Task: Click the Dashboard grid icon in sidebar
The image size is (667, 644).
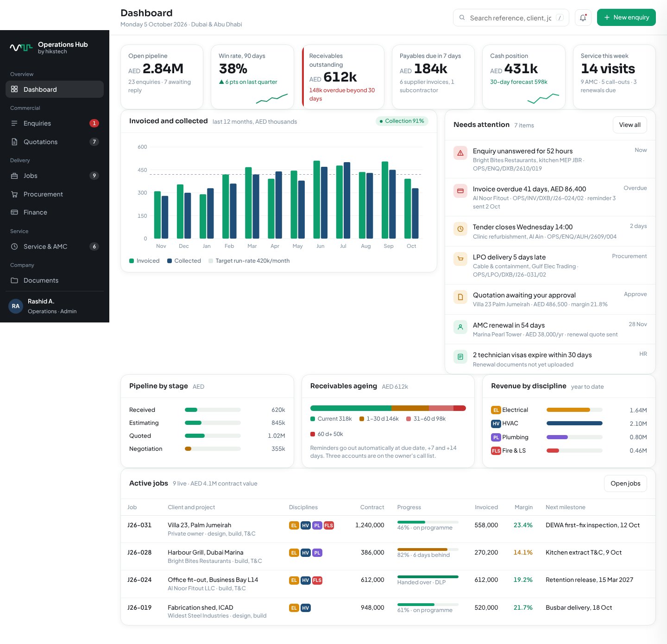Action: [x=14, y=89]
